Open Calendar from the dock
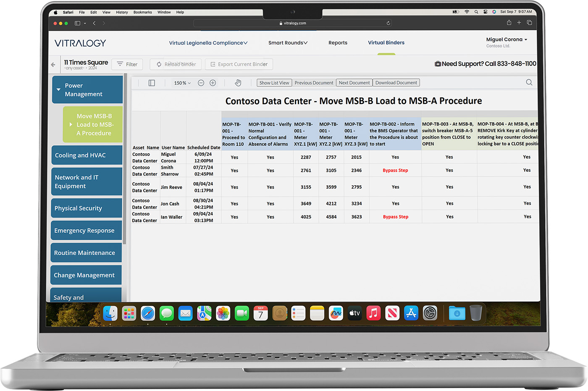Screen dimensions: 588x391 point(260,313)
